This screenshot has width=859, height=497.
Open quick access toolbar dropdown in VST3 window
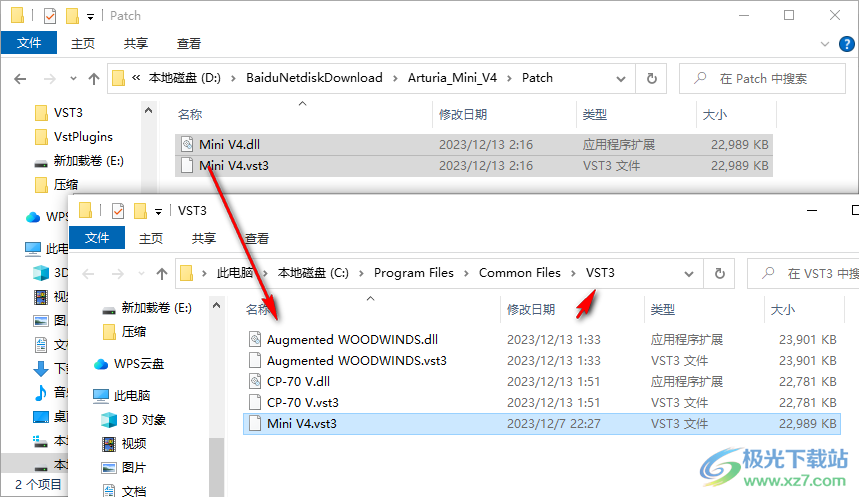click(158, 211)
